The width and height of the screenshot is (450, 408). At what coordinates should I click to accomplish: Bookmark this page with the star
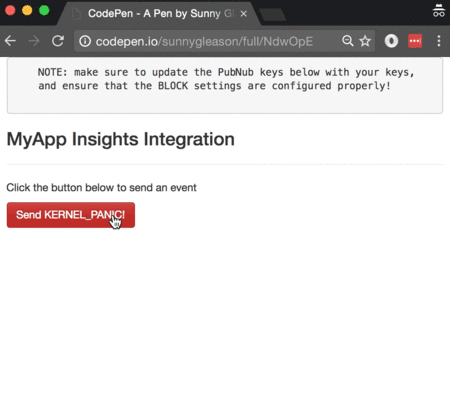(x=365, y=41)
